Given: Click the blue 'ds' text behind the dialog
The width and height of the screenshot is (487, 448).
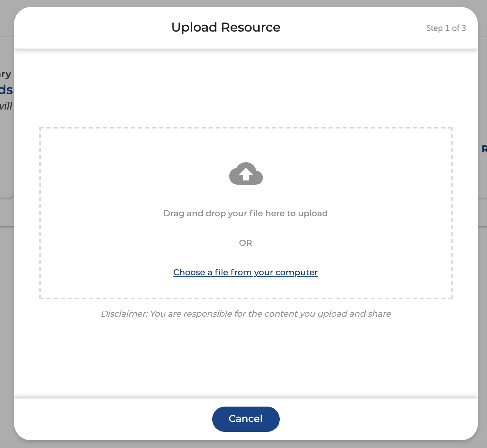Looking at the screenshot, I should click(x=6, y=90).
